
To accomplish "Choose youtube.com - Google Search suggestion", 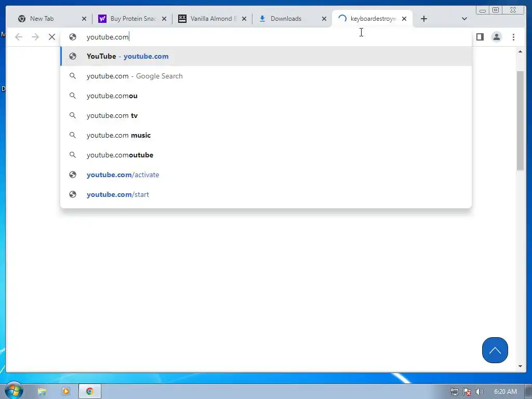I will (x=266, y=76).
